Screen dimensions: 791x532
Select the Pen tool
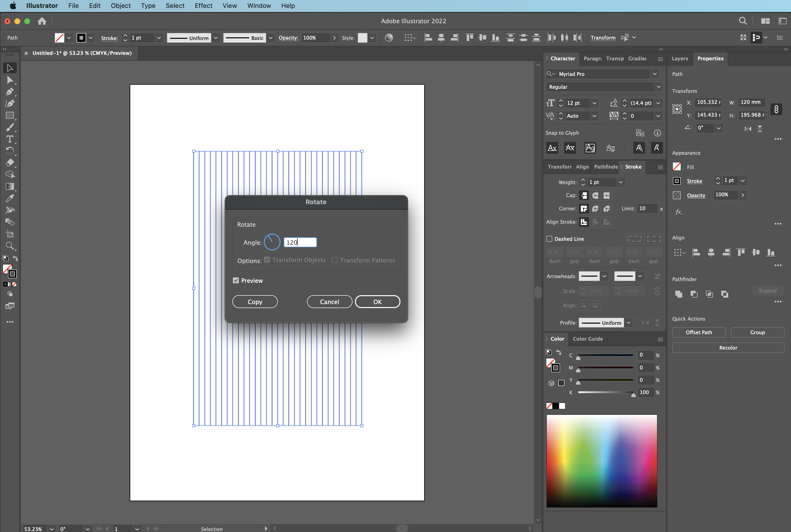[10, 92]
